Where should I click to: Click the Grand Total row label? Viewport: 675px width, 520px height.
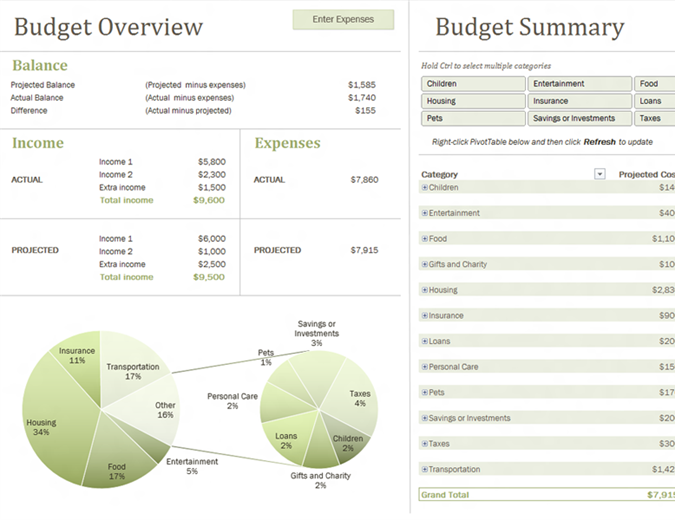447,494
